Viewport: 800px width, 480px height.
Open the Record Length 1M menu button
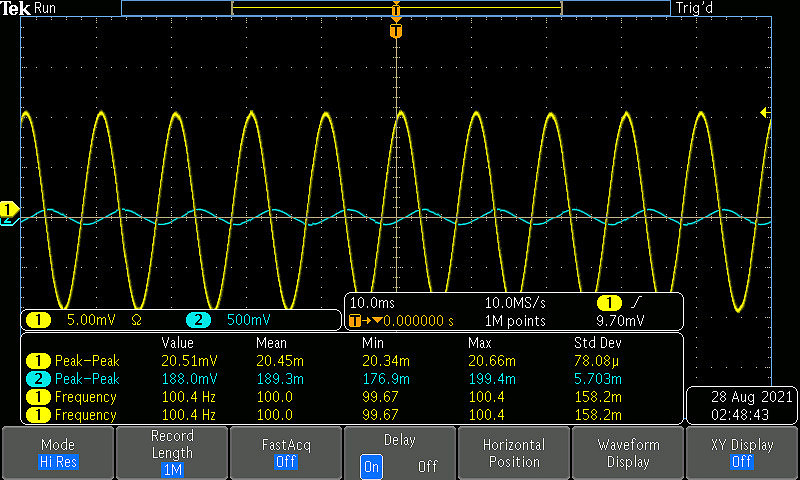[172, 453]
